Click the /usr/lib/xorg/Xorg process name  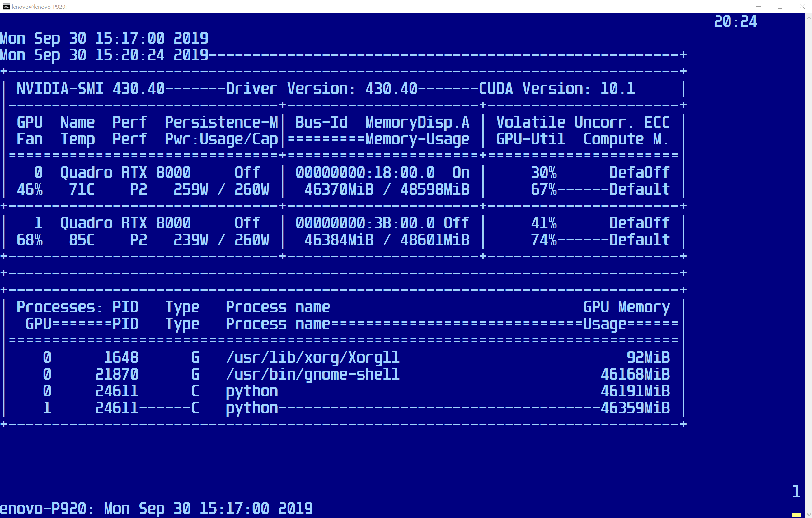[312, 357]
